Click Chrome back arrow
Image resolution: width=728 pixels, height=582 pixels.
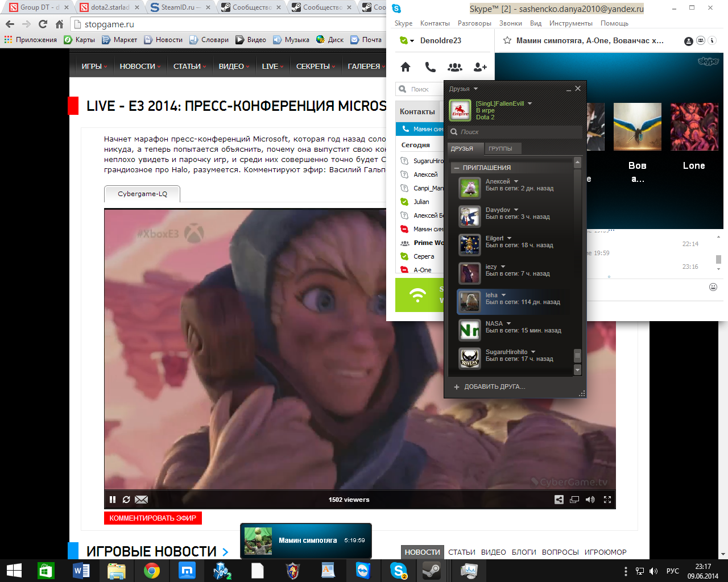click(10, 24)
